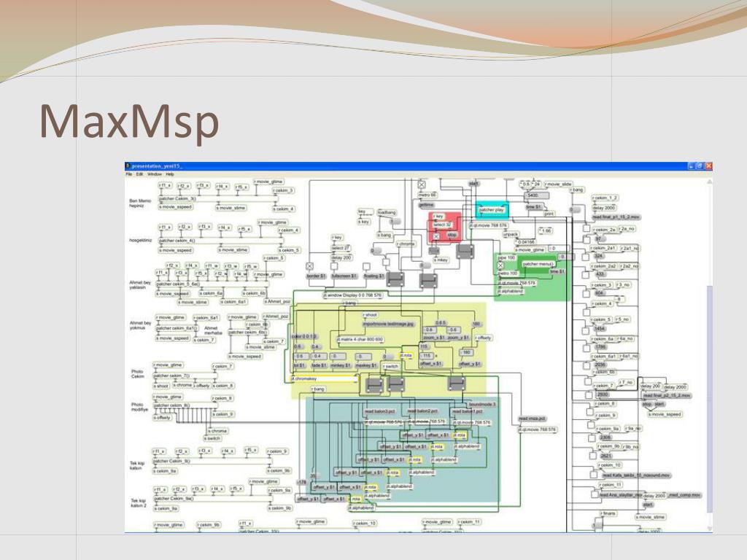Select the patcher menu() object

pyautogui.click(x=538, y=264)
